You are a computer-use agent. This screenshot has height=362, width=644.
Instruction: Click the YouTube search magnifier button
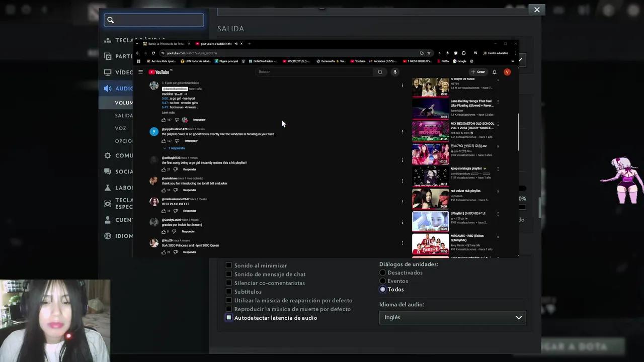tap(380, 72)
